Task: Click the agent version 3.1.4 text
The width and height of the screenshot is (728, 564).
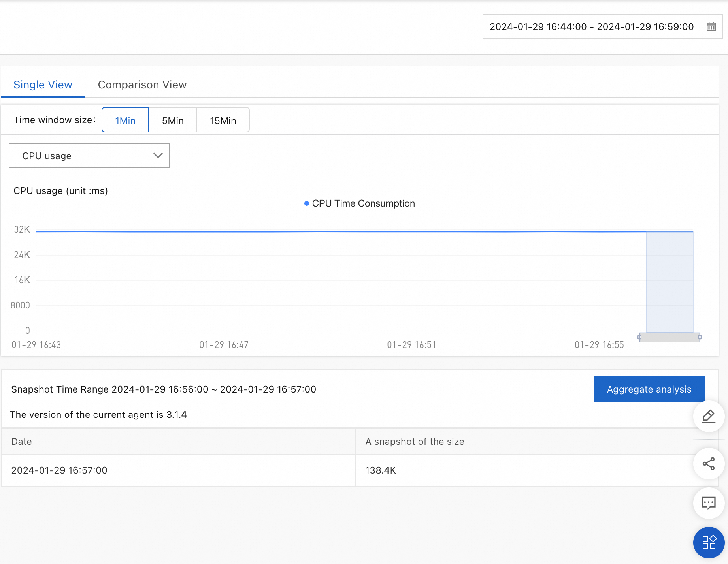Action: point(98,415)
